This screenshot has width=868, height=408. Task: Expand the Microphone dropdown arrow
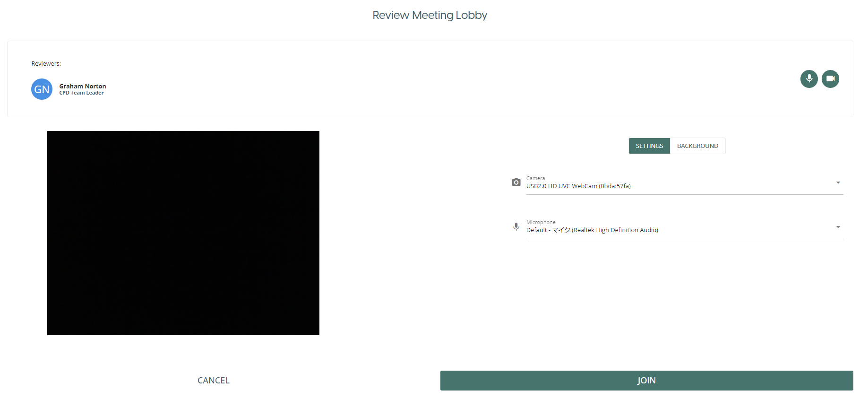coord(838,227)
